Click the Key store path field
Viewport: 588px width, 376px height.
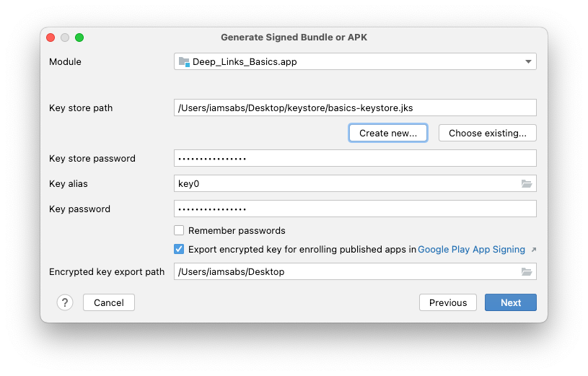[x=354, y=108]
